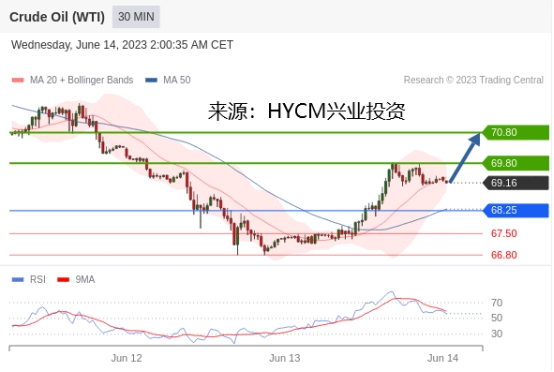Click the Jun 12 date axis label
The height and width of the screenshot is (372, 554).
pos(126,358)
